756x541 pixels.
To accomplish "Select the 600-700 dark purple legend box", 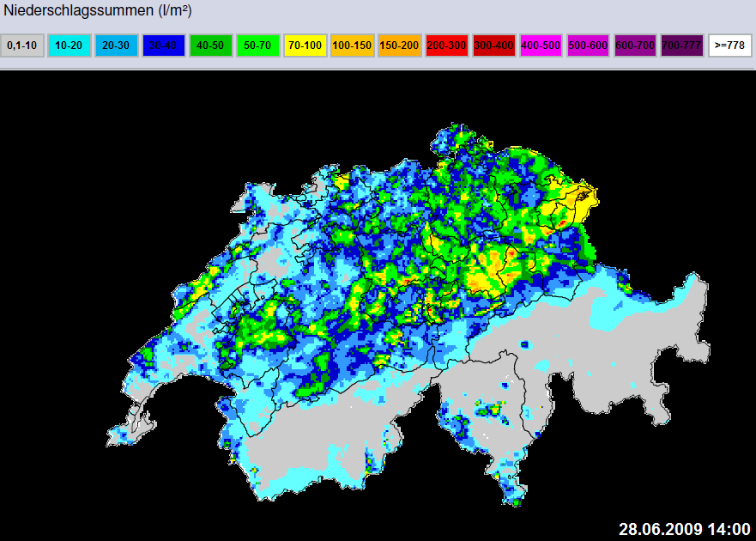I will pos(636,46).
